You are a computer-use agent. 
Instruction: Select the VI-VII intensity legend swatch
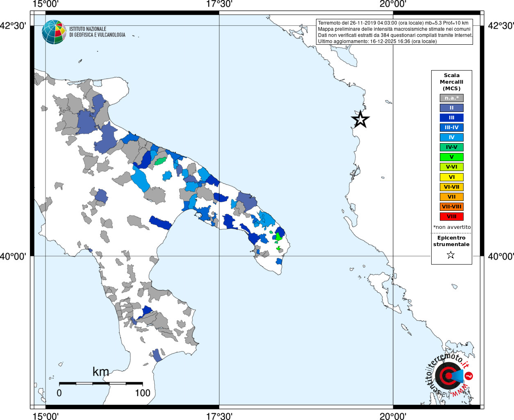(452, 187)
